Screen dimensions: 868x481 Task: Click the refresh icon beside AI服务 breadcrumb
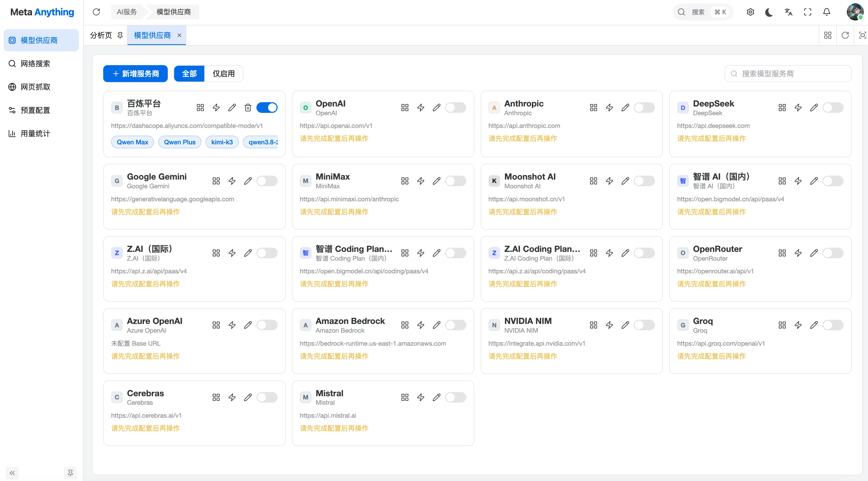click(96, 12)
